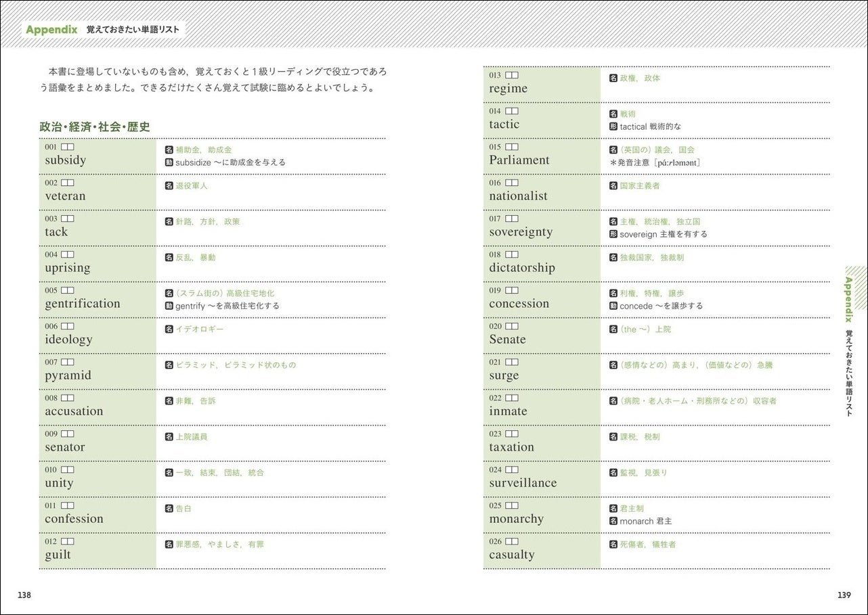
Task: Click the definition 政権、政体
Action: [640, 78]
